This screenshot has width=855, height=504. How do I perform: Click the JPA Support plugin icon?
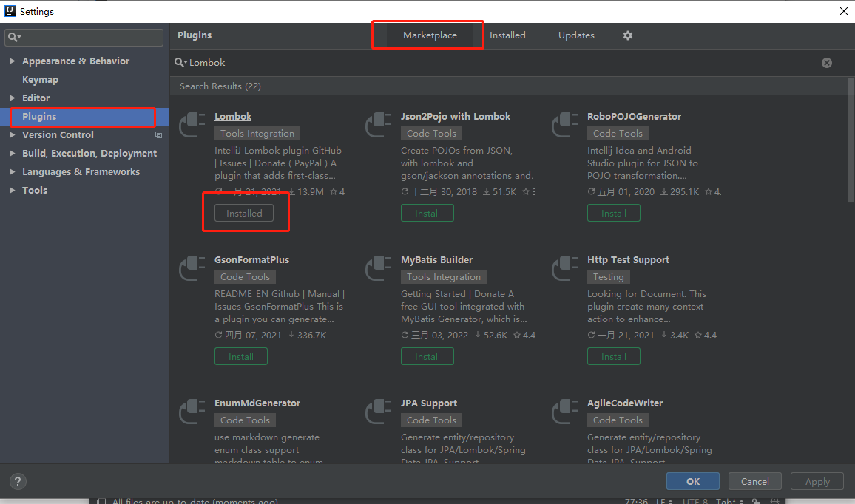tap(379, 412)
